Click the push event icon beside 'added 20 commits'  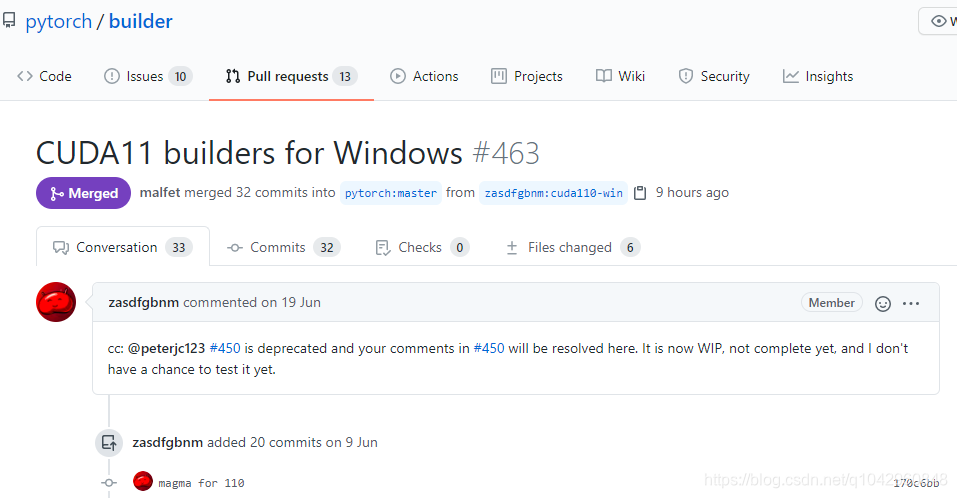[x=109, y=442]
